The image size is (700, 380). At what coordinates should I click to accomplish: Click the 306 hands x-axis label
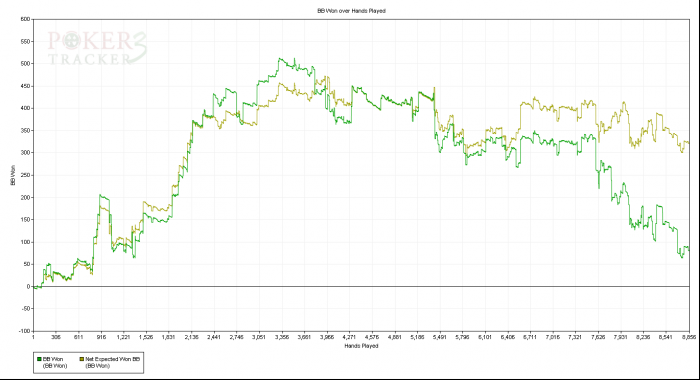click(x=56, y=337)
